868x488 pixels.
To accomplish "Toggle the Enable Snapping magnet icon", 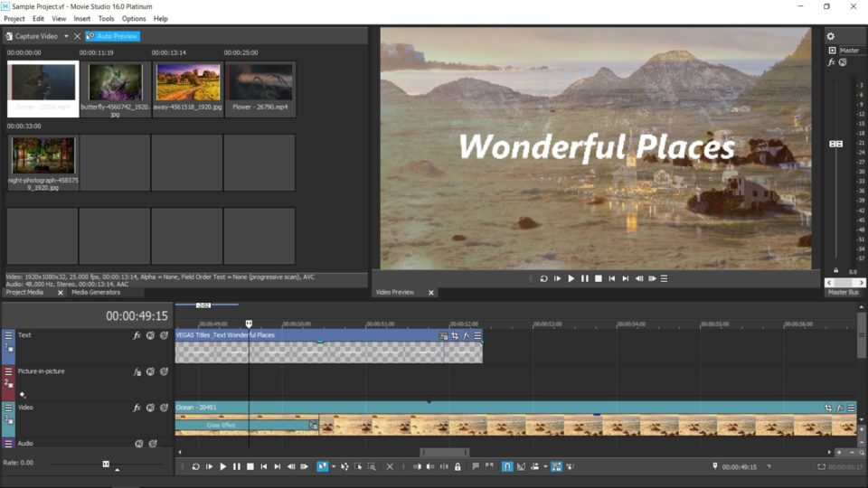I will pyautogui.click(x=507, y=467).
